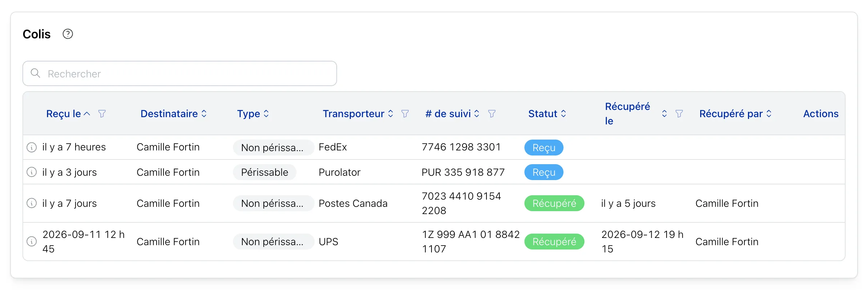Click Non périssa... tag in FedEx row
This screenshot has width=868, height=290.
273,148
